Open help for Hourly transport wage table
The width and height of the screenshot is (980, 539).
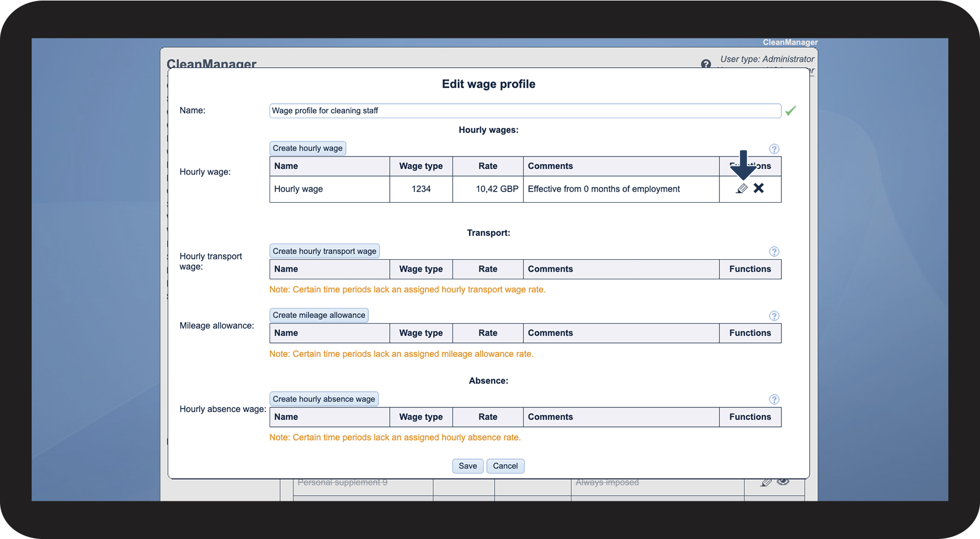tap(774, 251)
